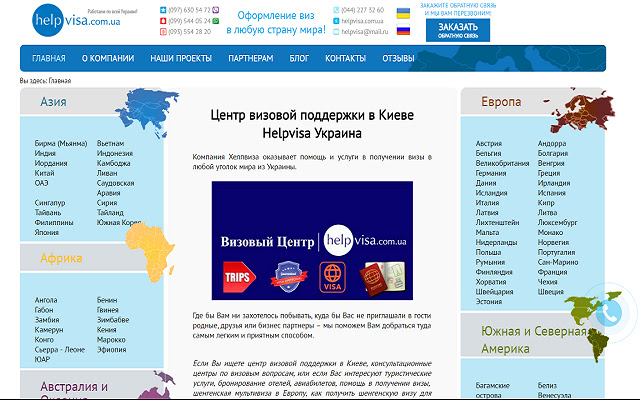Click the Skype icon near helpvisa.com.ua
The width and height of the screenshot is (640, 400).
point(336,21)
